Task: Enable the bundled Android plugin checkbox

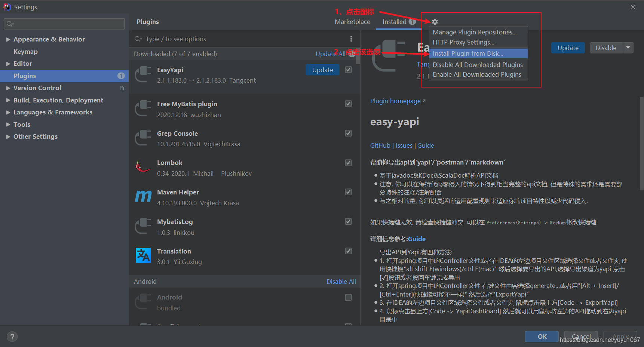Action: (x=348, y=297)
